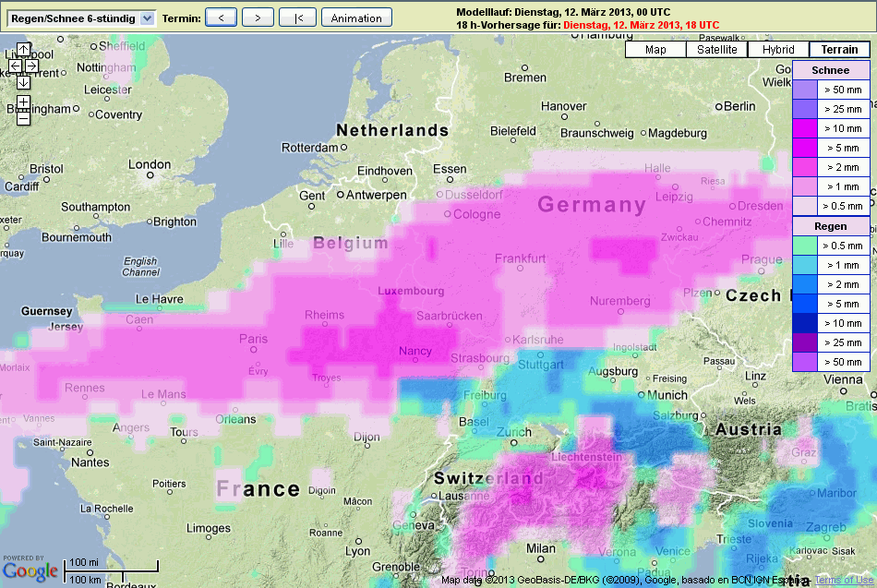877x588 pixels.
Task: Click the Nuremberg label on the map
Action: (x=619, y=301)
